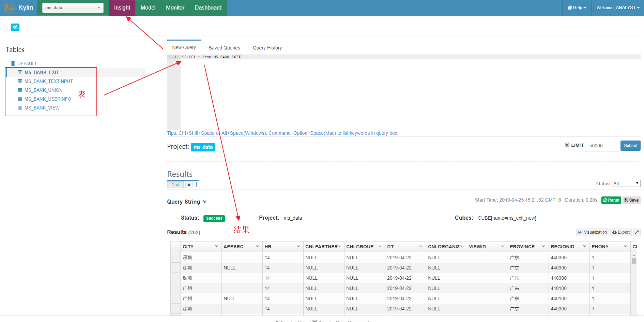This screenshot has height=322, width=644.
Task: Click the table icon beside MS_BANK_VIEW
Action: pos(20,108)
